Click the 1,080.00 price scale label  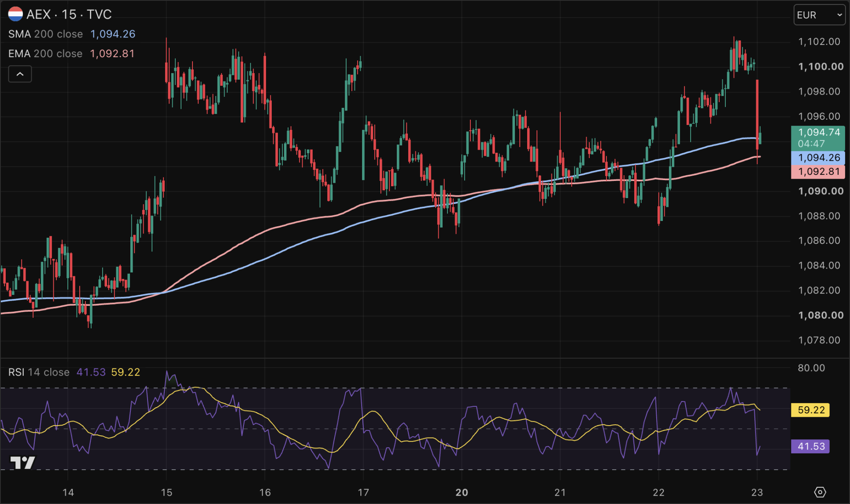tap(820, 315)
